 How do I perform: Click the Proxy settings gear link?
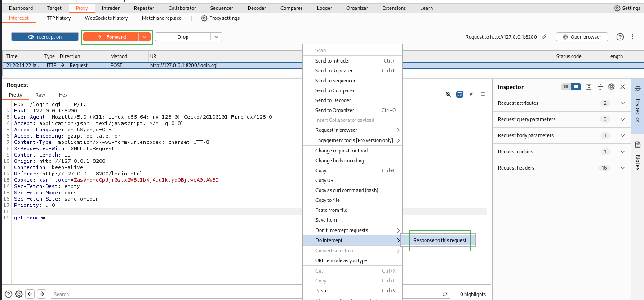click(220, 18)
